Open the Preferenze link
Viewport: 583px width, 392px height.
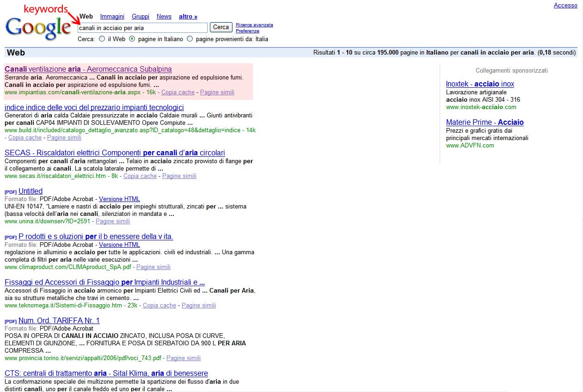tap(247, 31)
